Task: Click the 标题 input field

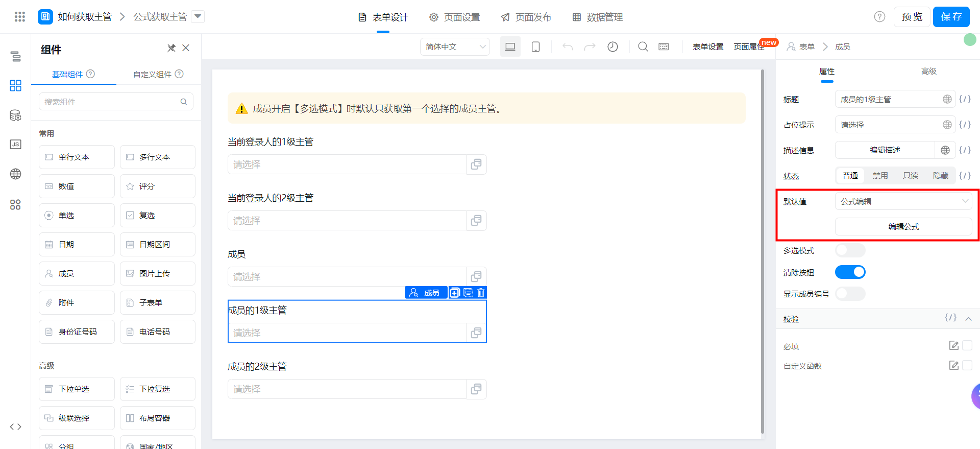Action: click(x=895, y=99)
